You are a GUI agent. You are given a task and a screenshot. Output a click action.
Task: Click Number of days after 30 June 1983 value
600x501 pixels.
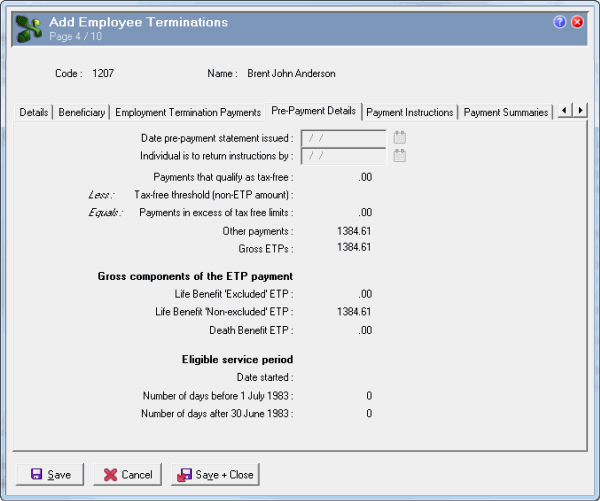point(369,413)
